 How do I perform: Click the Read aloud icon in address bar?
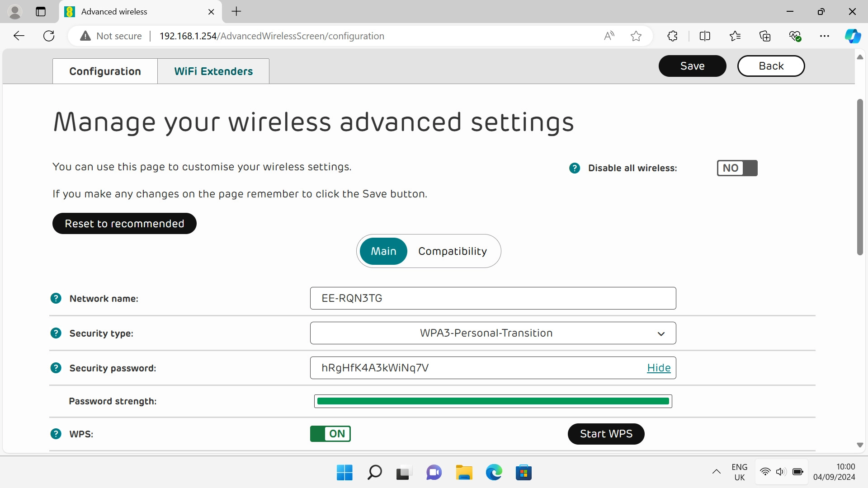coord(609,36)
